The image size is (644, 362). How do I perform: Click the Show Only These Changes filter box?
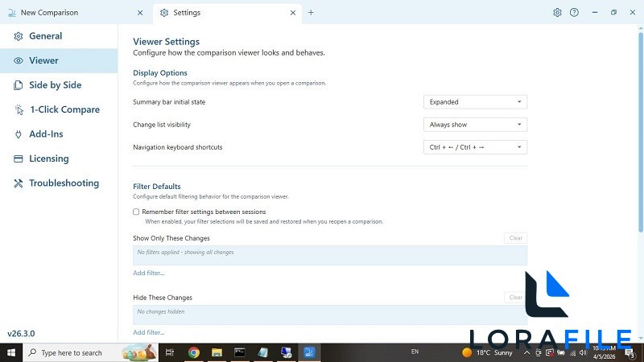coord(330,255)
